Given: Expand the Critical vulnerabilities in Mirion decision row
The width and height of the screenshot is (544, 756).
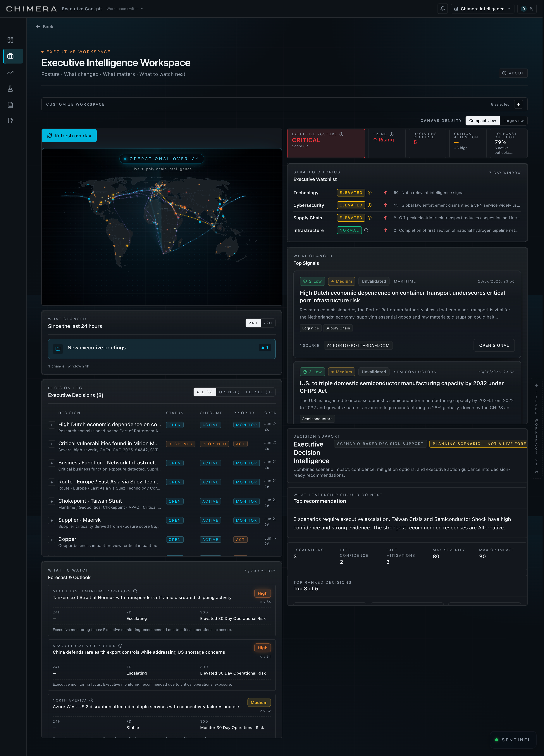Looking at the screenshot, I should coord(52,444).
